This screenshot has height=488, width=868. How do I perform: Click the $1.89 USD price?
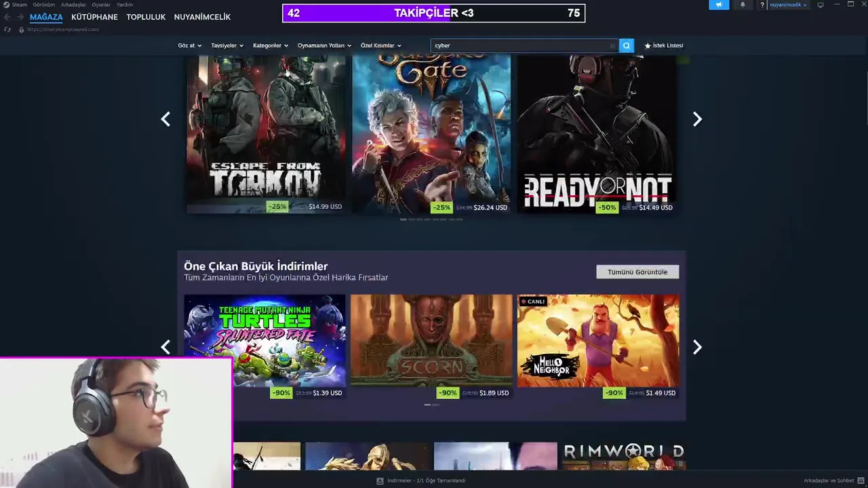tap(494, 393)
